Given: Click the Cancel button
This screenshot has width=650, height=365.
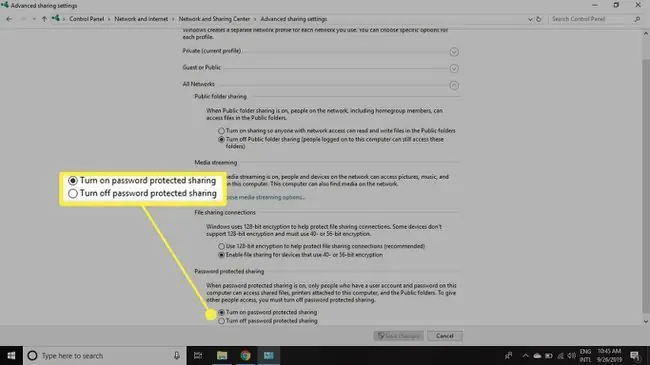Looking at the screenshot, I should click(445, 336).
